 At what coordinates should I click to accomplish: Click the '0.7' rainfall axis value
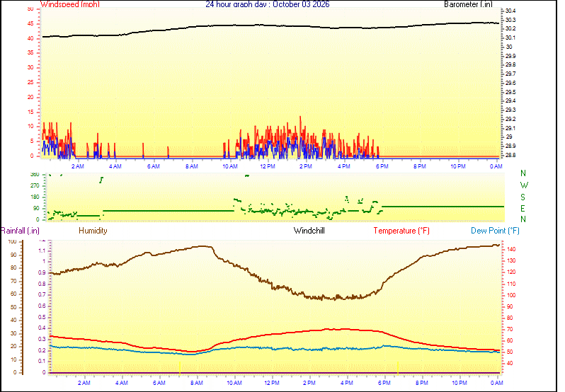(x=42, y=295)
